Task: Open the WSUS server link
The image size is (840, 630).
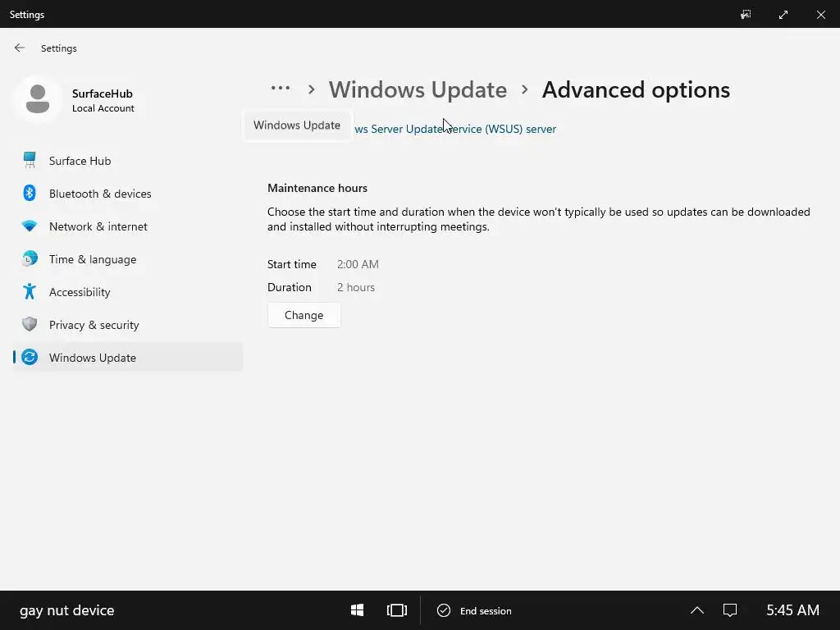Action: pos(454,129)
